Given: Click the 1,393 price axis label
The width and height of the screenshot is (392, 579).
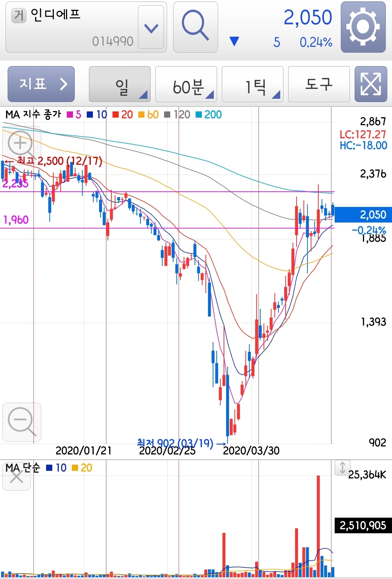Looking at the screenshot, I should click(373, 322).
